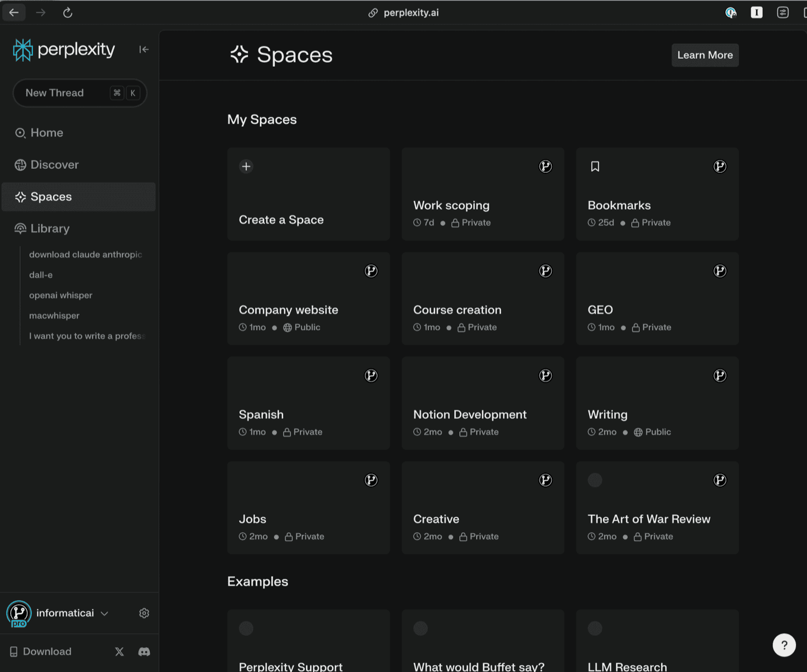Open the 'macwhisper' library thread
The width and height of the screenshot is (807, 672).
(54, 316)
